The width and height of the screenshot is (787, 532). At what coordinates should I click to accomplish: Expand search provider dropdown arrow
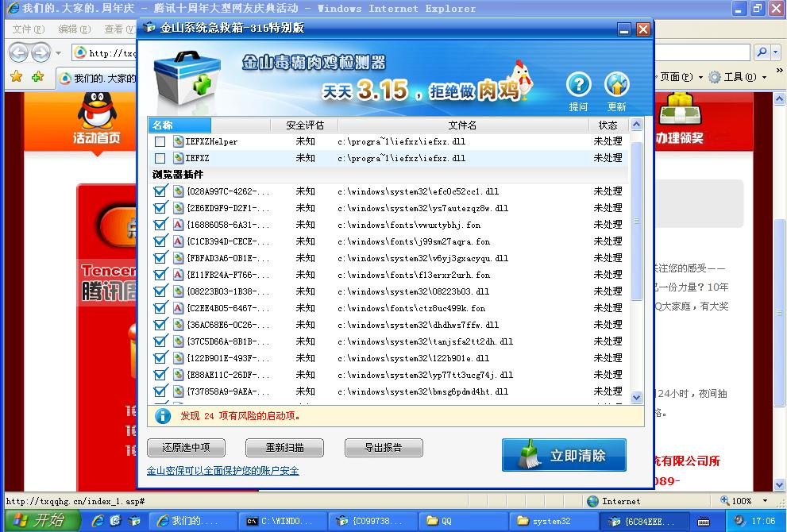point(776,52)
